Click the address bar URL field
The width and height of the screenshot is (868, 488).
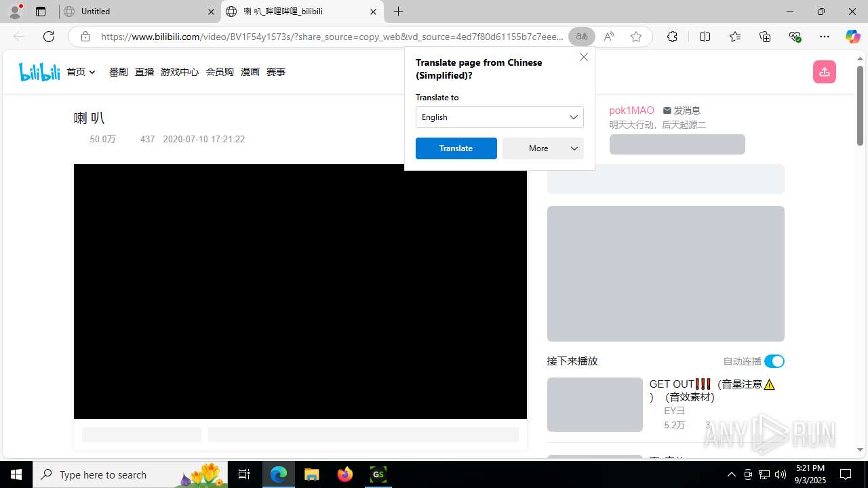click(x=332, y=37)
